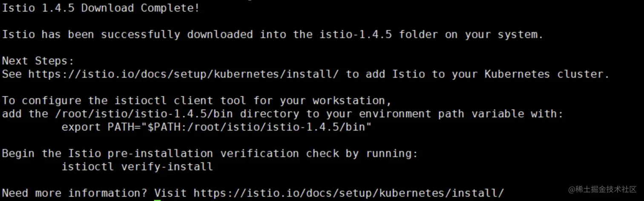Click the 'Next Steps:' heading text

(x=38, y=61)
